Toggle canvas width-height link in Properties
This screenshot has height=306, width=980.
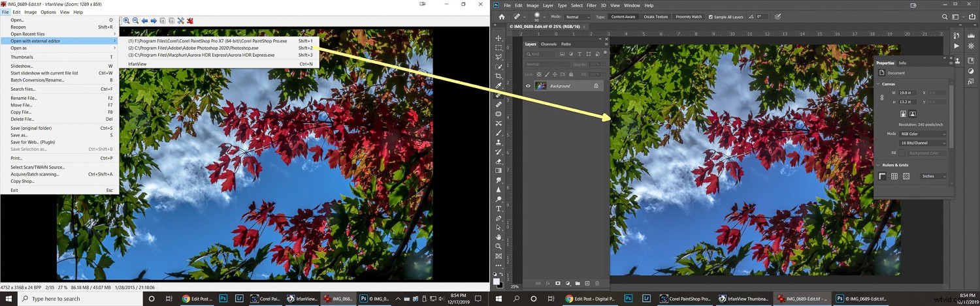pos(881,97)
